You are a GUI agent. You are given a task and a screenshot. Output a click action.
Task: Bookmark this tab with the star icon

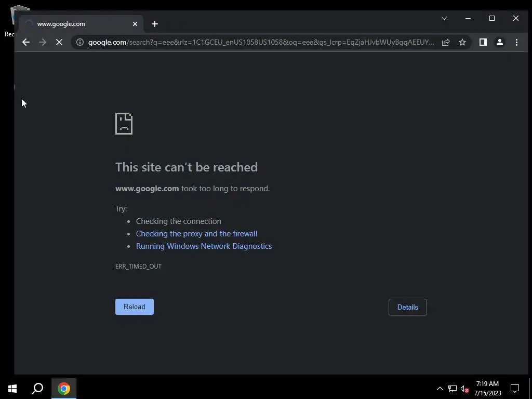(462, 42)
